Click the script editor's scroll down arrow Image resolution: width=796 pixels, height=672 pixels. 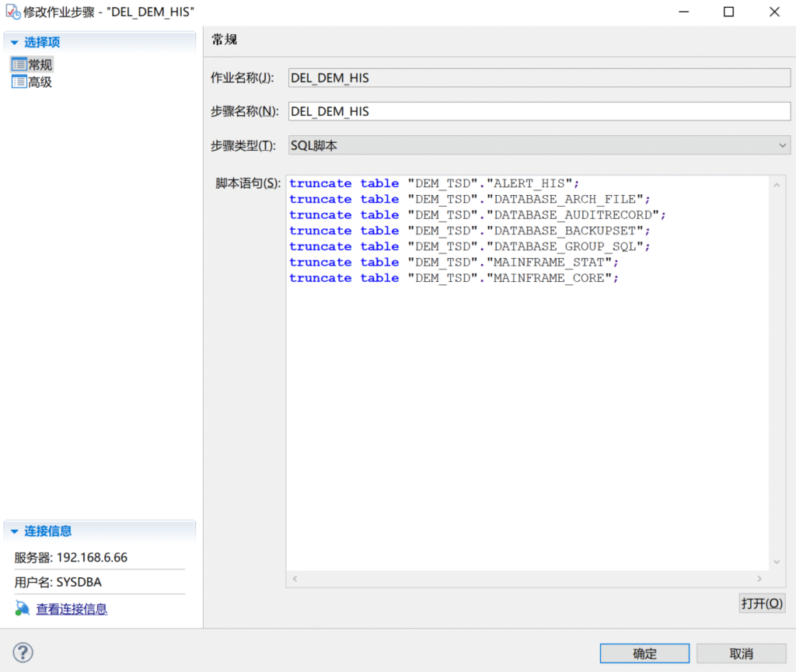click(x=776, y=562)
